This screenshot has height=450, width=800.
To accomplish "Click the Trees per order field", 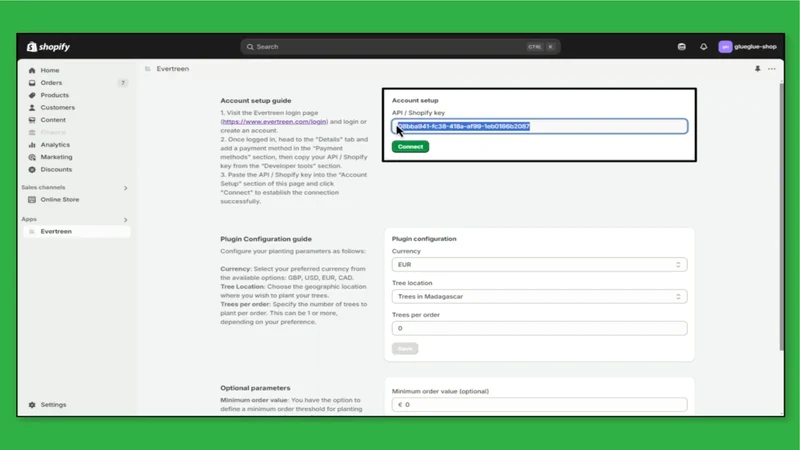I will [x=539, y=329].
